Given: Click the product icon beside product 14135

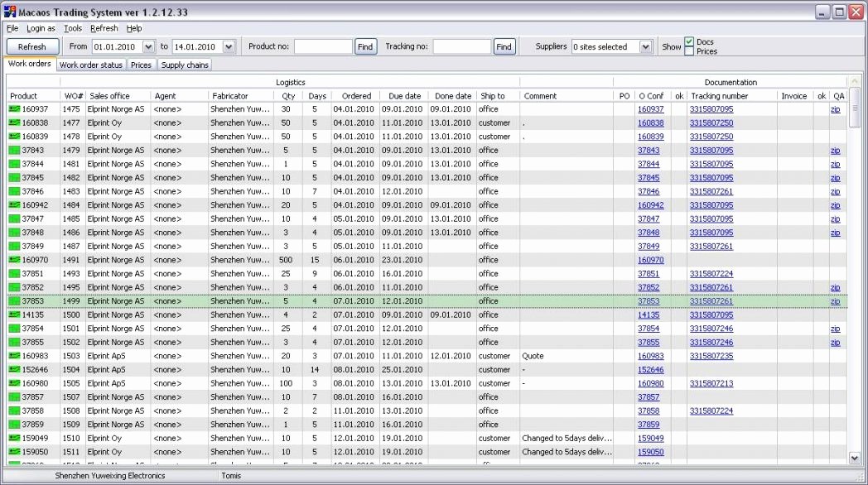Looking at the screenshot, I should [13, 315].
